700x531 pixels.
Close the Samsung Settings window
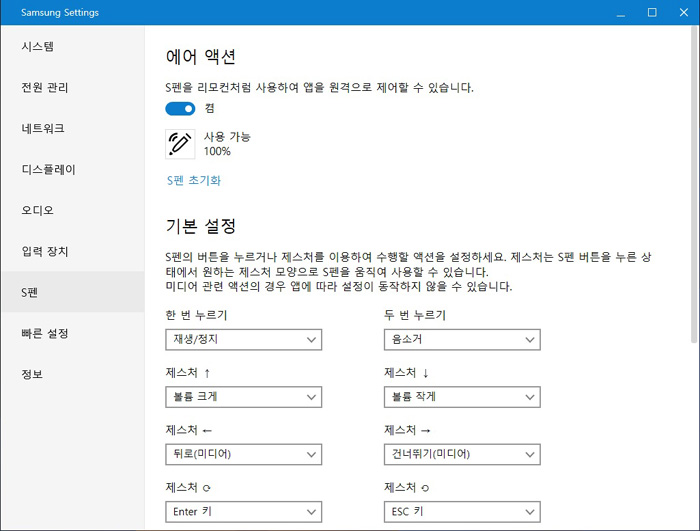pos(683,13)
